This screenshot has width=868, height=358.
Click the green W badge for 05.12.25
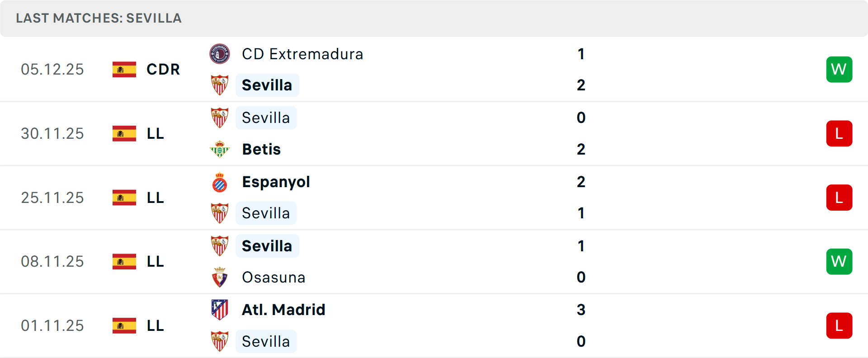click(x=839, y=70)
